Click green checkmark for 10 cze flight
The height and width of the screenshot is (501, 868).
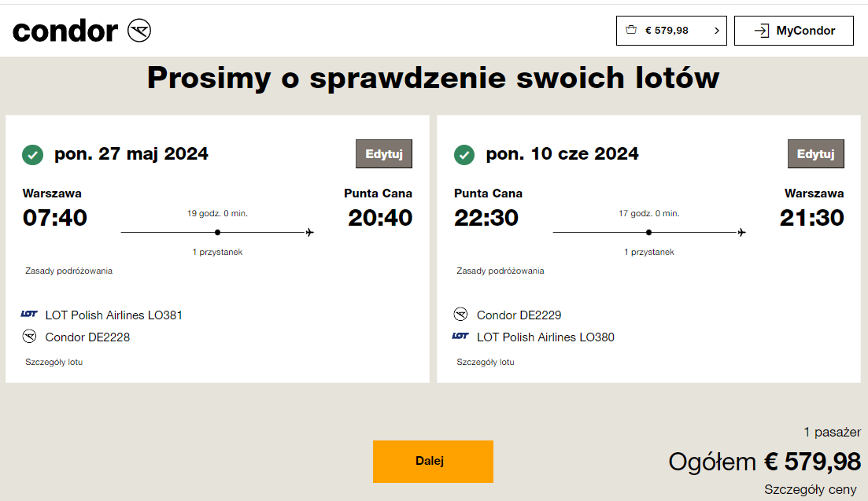click(464, 155)
